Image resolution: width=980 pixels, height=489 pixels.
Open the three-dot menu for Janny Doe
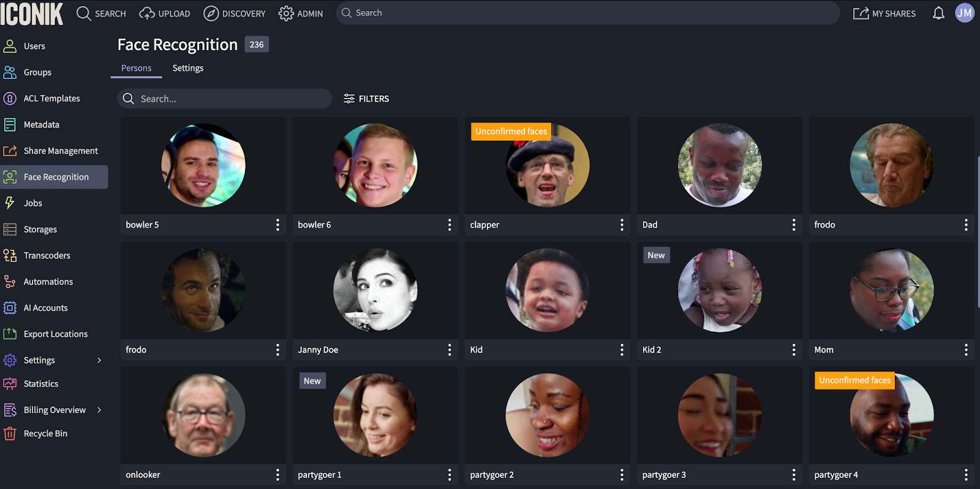click(450, 349)
